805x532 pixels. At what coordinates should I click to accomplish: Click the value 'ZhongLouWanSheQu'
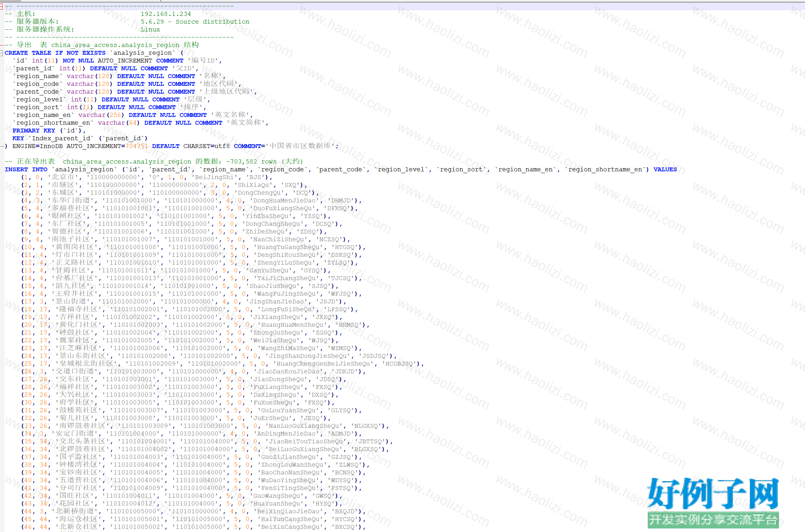click(x=292, y=465)
